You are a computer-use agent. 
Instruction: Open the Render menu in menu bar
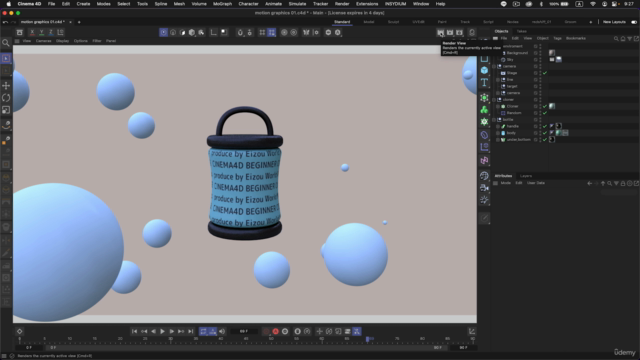click(342, 4)
